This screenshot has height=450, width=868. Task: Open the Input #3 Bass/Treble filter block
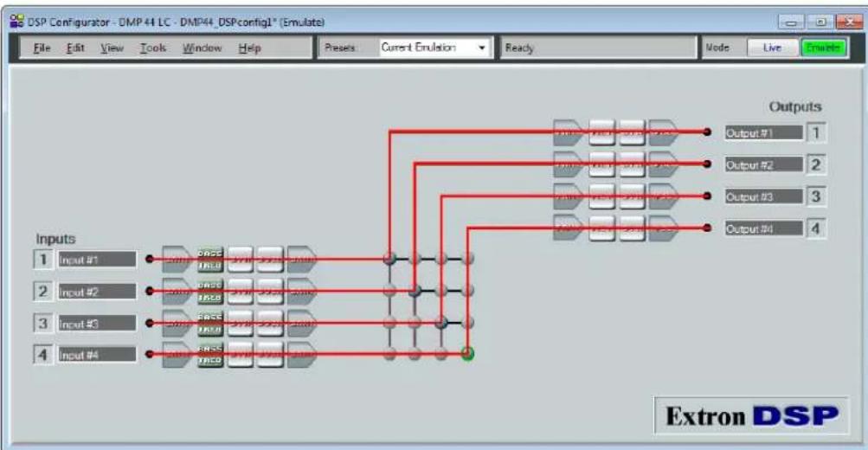click(x=210, y=323)
